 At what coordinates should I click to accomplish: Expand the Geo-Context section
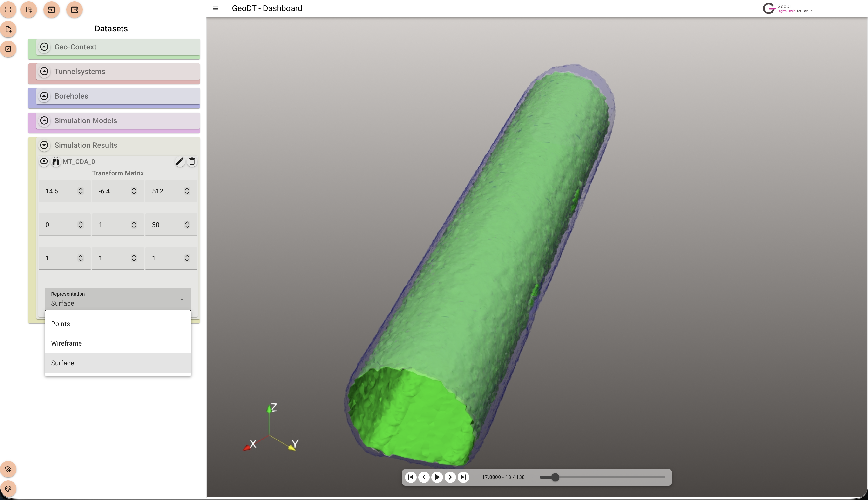tap(44, 47)
